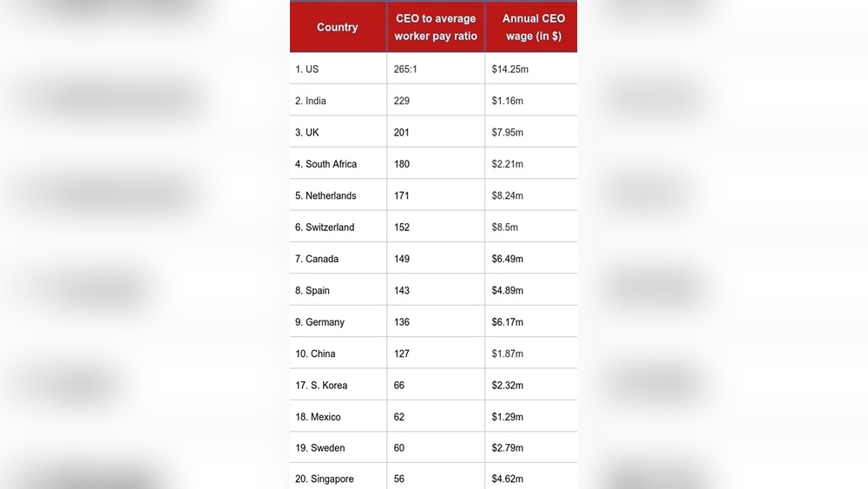
Task: Click the CEO to average worker pay ratio header
Action: [x=436, y=27]
